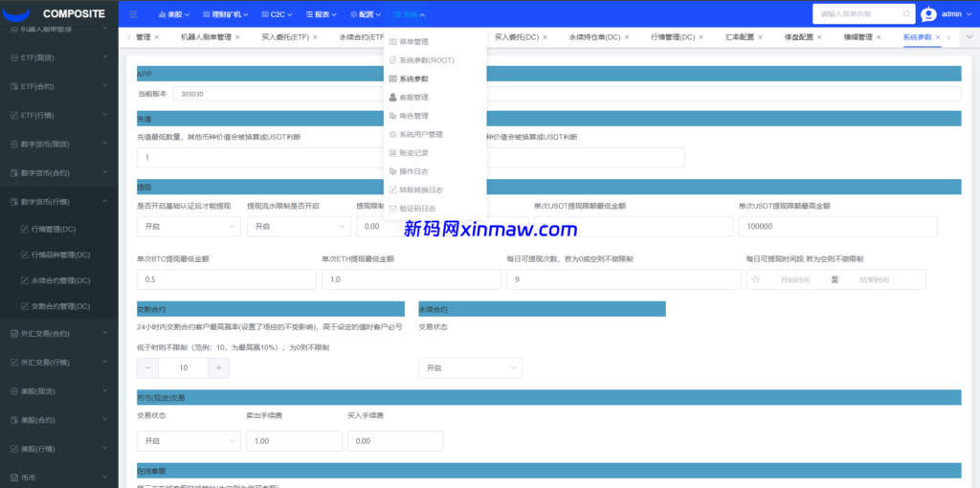Viewport: 980px width, 488px height.
Task: Open 交割合约管理(DC) in the sidebar
Action: pos(59,306)
